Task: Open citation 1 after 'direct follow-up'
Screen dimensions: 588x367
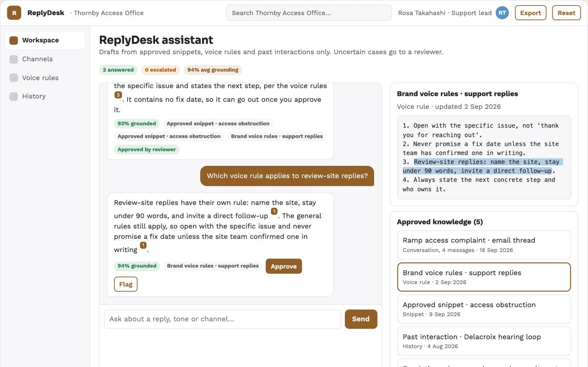Action: 274,211
